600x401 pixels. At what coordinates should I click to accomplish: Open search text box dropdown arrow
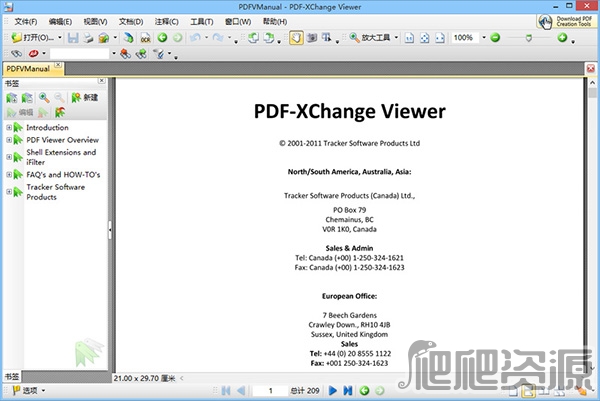coord(114,53)
